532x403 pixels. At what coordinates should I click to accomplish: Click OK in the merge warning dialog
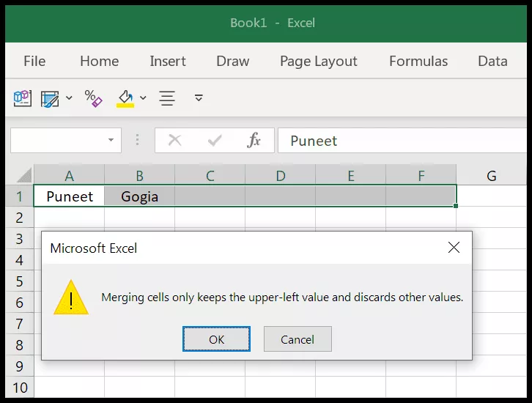click(216, 339)
